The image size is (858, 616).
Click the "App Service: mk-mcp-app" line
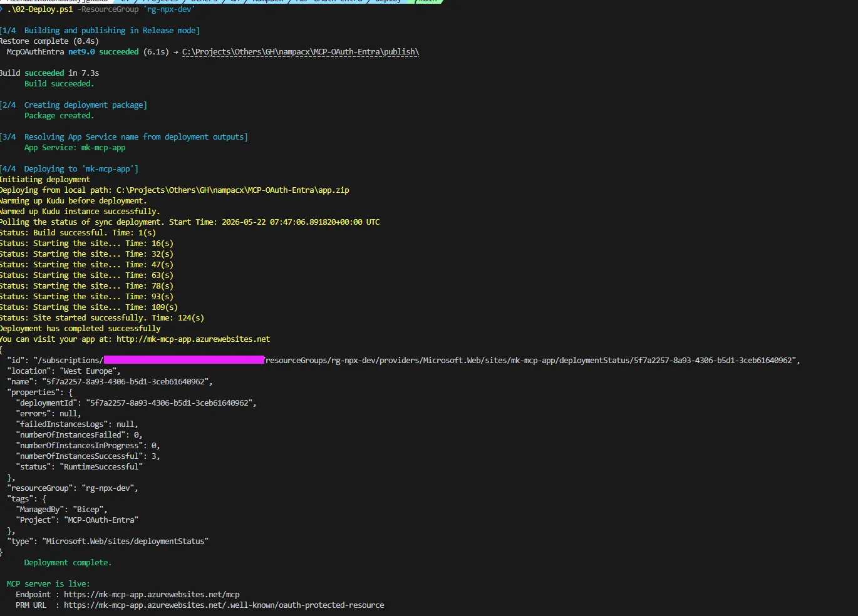[75, 148]
